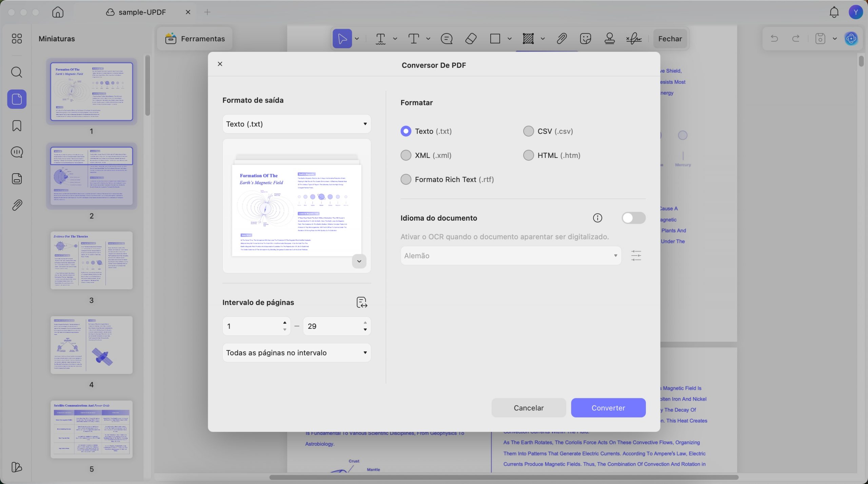Screen dimensions: 868x484
Task: Select the CSV (.csv) format option
Action: coord(548,131)
